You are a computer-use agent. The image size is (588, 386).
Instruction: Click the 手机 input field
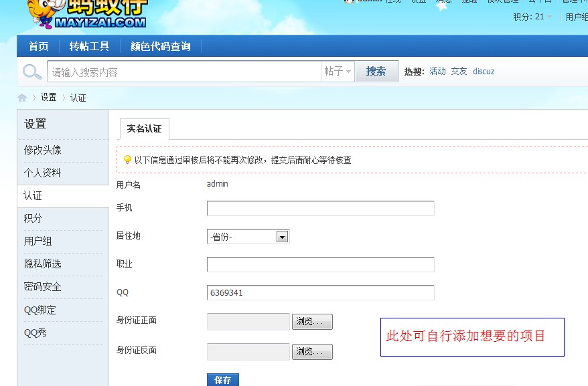pyautogui.click(x=321, y=208)
